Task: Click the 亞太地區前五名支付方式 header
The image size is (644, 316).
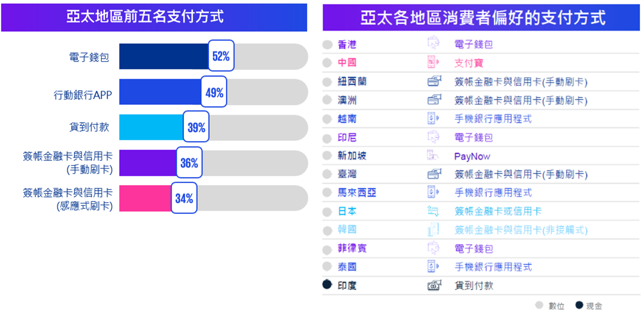Action: (x=154, y=17)
